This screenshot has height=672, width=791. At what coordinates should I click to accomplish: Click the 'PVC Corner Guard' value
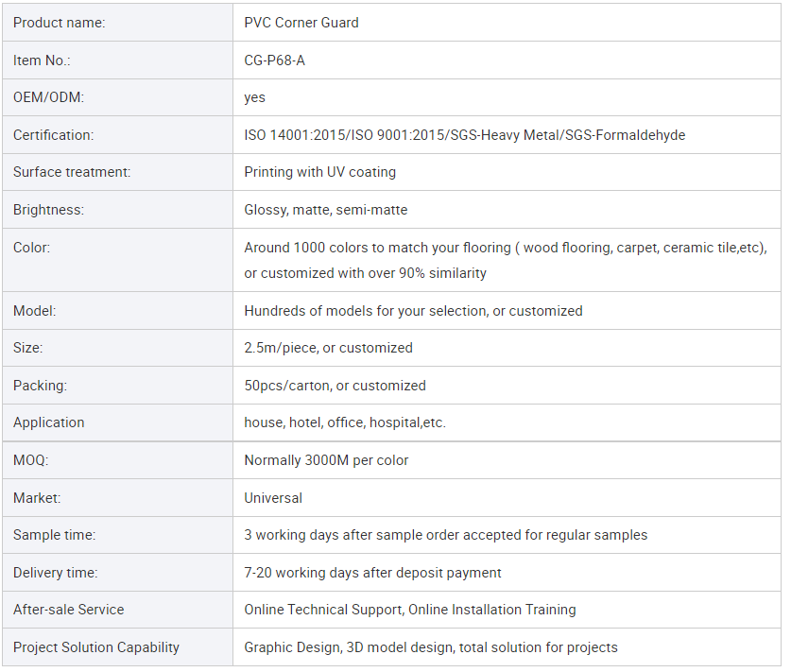click(x=301, y=23)
